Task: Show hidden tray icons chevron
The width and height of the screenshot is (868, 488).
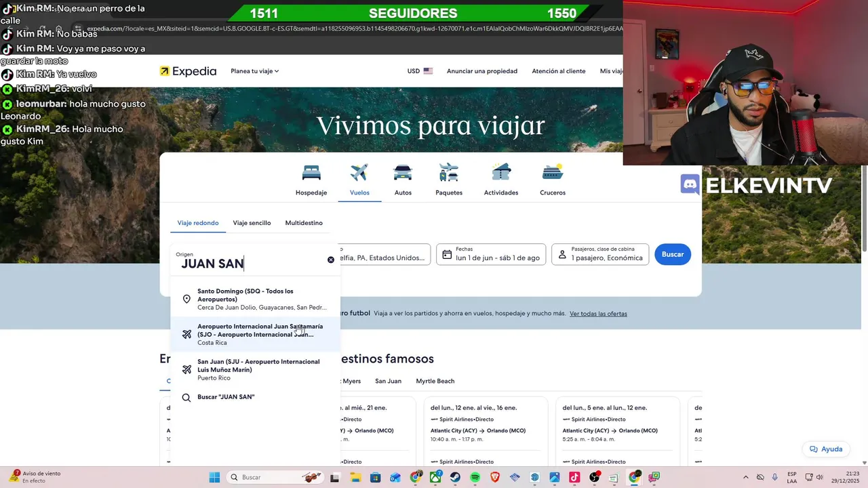Action: click(x=746, y=477)
